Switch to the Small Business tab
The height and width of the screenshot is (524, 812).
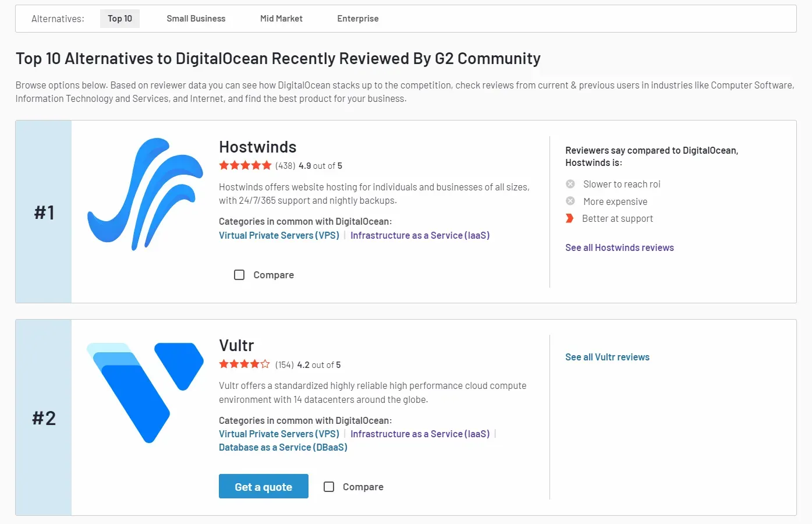tap(196, 19)
